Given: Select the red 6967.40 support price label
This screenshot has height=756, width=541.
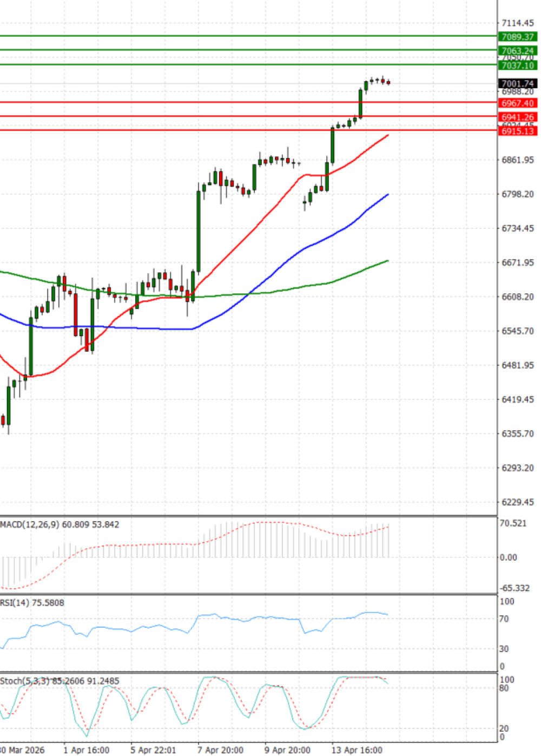Looking at the screenshot, I should [x=517, y=103].
